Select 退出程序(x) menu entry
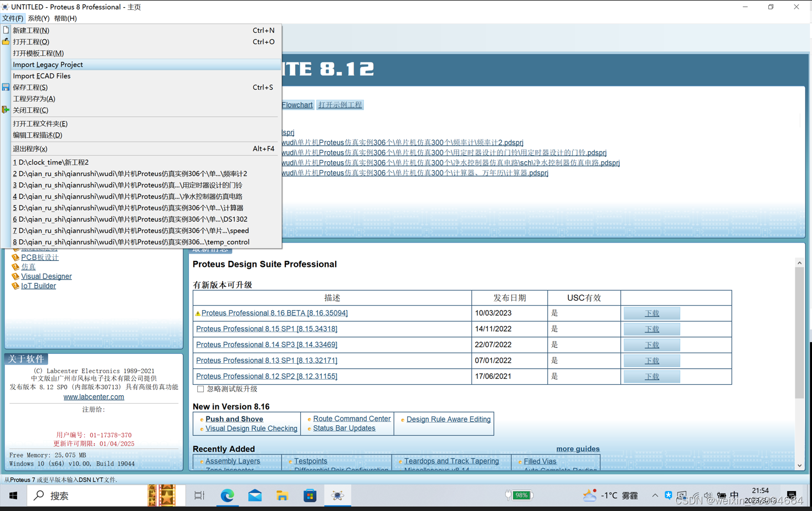The image size is (812, 511). pos(146,148)
